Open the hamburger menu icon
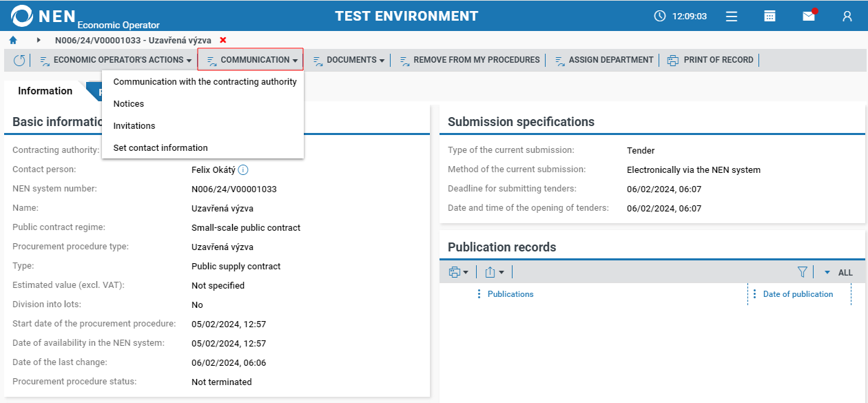 pos(732,16)
